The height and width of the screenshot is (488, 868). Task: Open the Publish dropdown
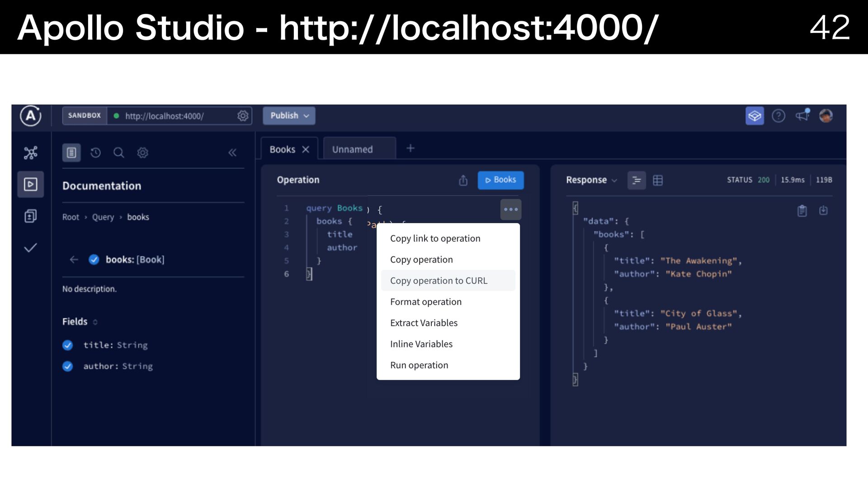tap(289, 116)
